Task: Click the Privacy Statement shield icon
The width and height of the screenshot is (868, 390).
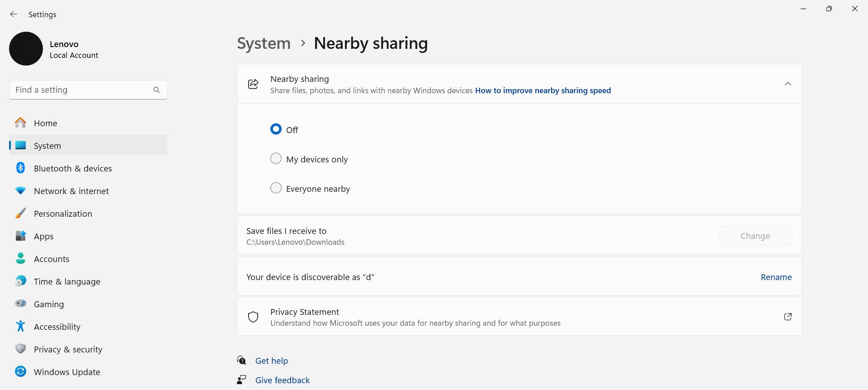Action: tap(253, 317)
